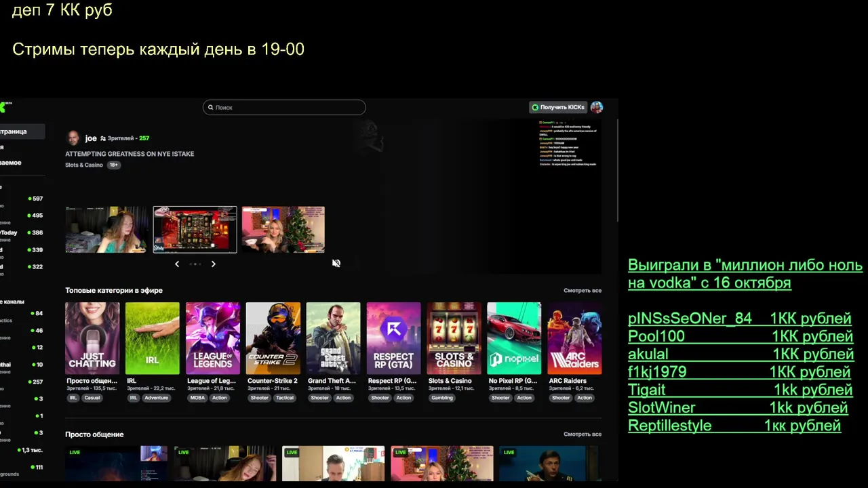Open live stream with man at desk

click(334, 464)
